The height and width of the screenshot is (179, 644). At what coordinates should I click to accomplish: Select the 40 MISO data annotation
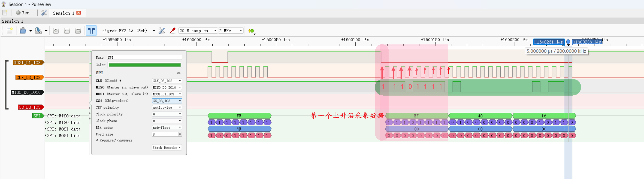(480, 116)
